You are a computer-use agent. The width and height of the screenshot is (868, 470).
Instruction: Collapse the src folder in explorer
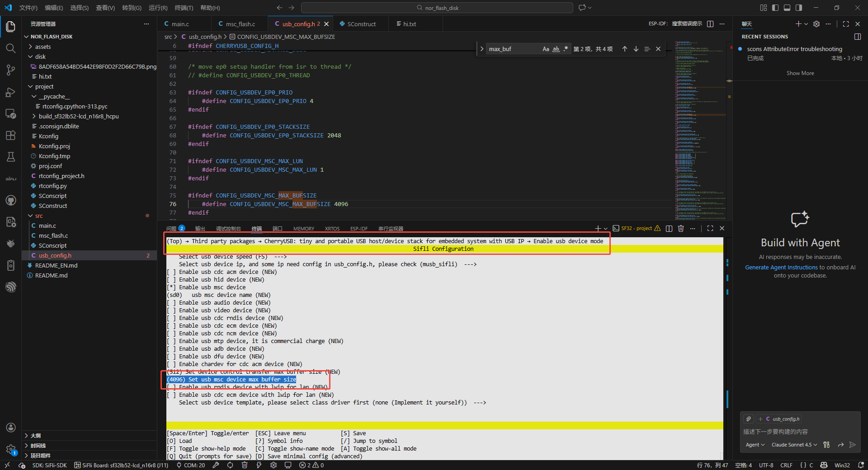pyautogui.click(x=39, y=216)
